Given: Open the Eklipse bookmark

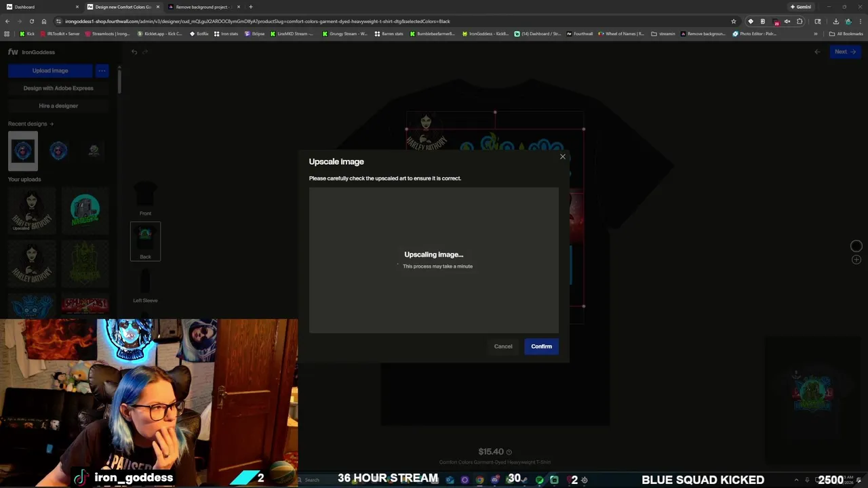Looking at the screenshot, I should tap(255, 33).
